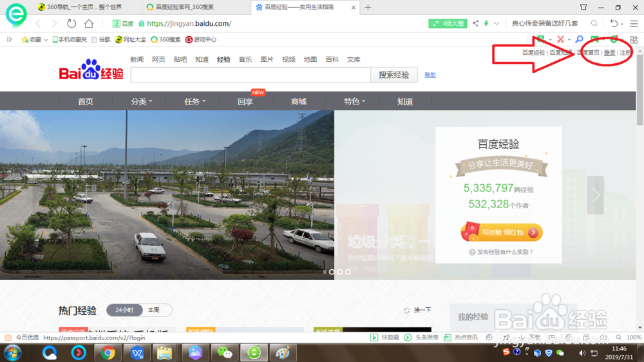This screenshot has height=362, width=644.
Task: Click the Baidu Jingyan search input field
Action: (251, 75)
